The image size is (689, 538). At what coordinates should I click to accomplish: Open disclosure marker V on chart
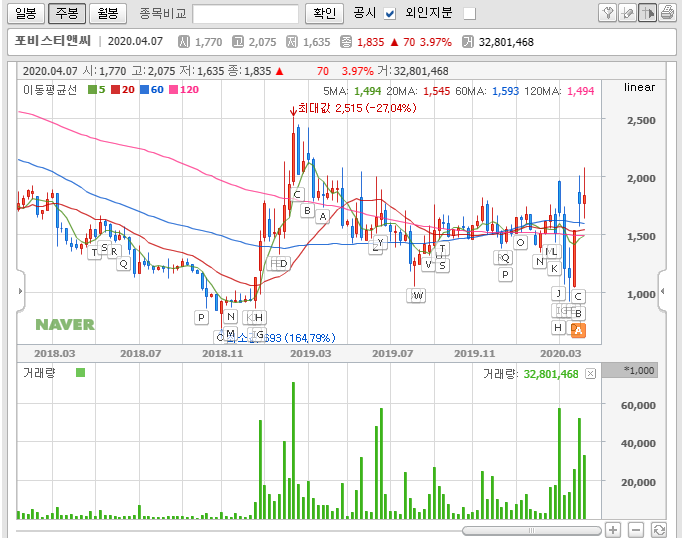click(x=428, y=265)
